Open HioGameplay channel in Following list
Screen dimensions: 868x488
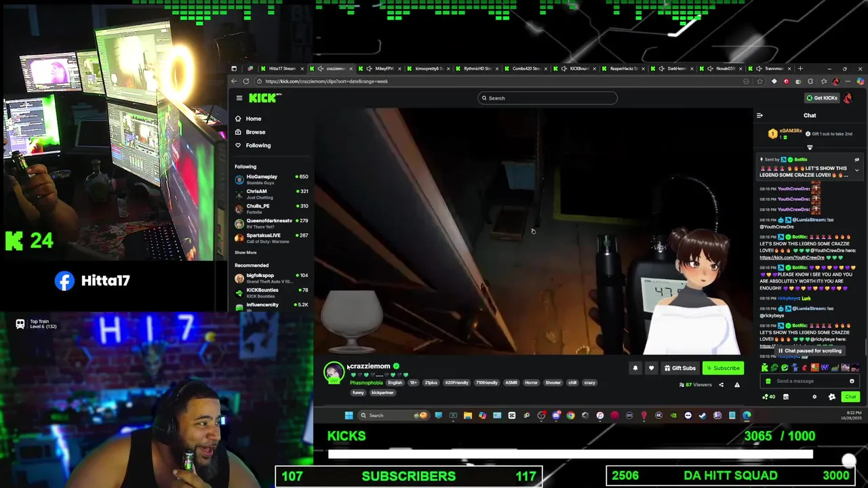click(x=271, y=180)
